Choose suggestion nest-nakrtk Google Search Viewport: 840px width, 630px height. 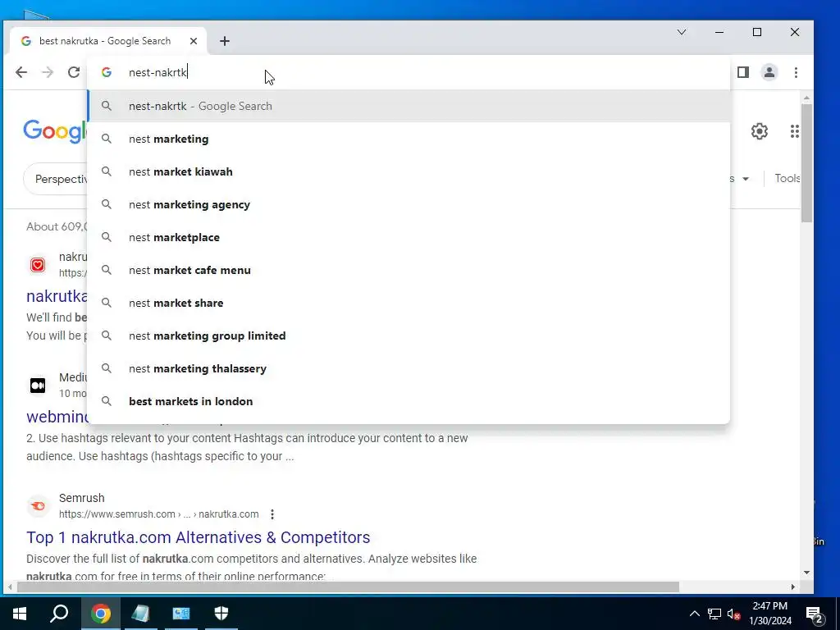[409, 106]
